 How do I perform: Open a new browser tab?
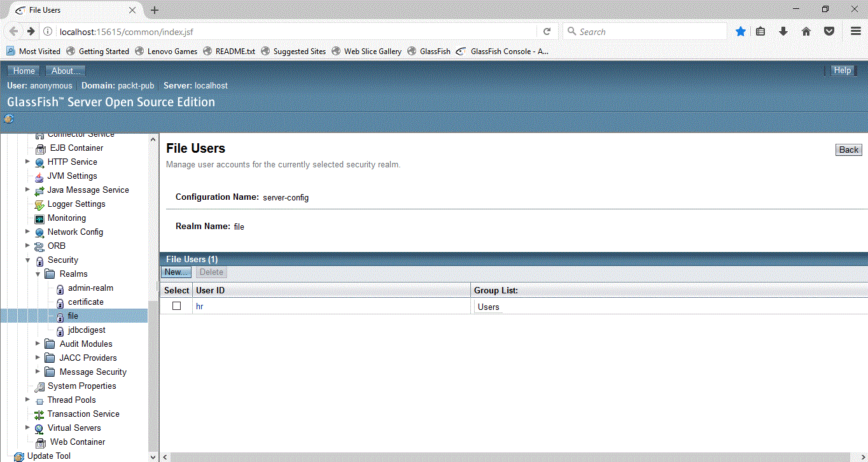(x=155, y=10)
